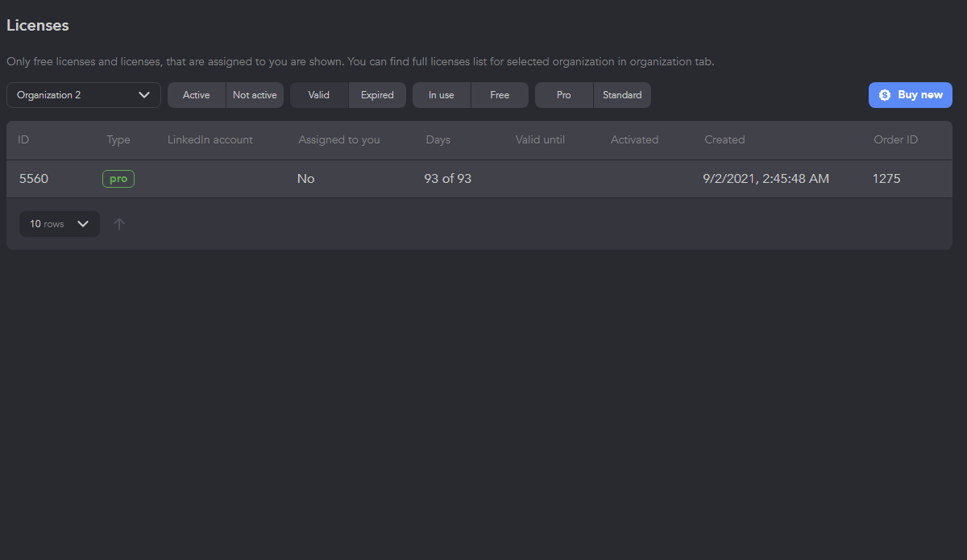Select the license ID 5560 cell
967x560 pixels.
click(x=34, y=179)
